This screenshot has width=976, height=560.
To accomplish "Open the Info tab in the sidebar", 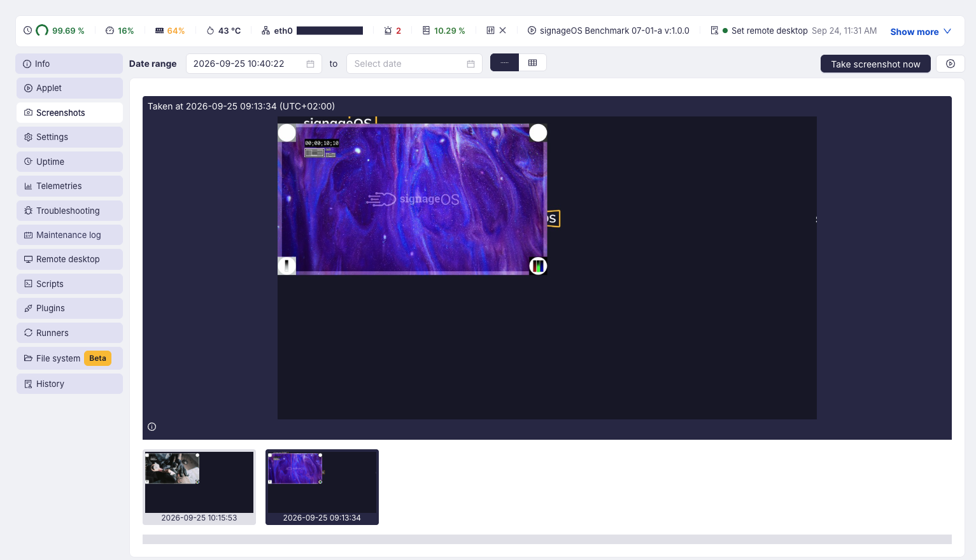I will (x=69, y=64).
